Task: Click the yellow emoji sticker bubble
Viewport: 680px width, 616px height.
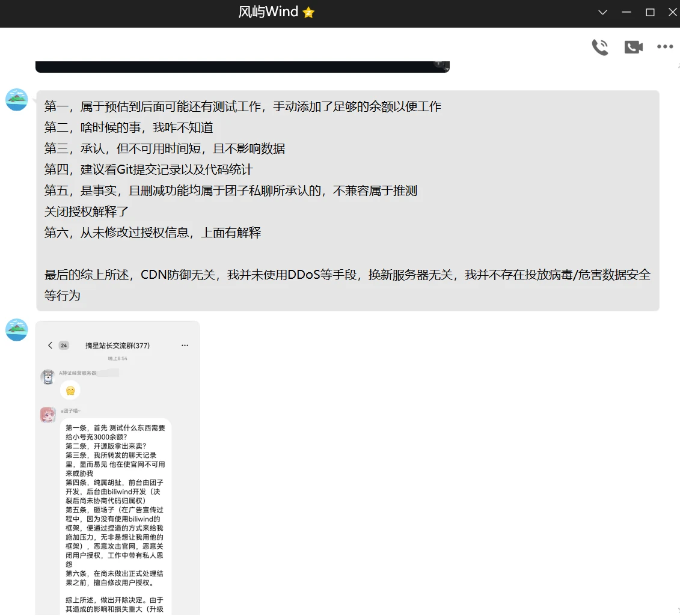Action: tap(70, 391)
